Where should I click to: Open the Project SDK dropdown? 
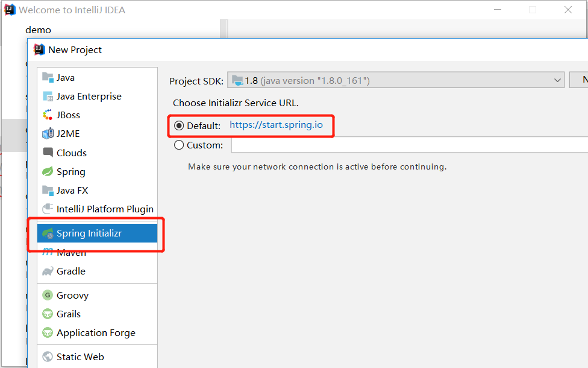point(396,80)
